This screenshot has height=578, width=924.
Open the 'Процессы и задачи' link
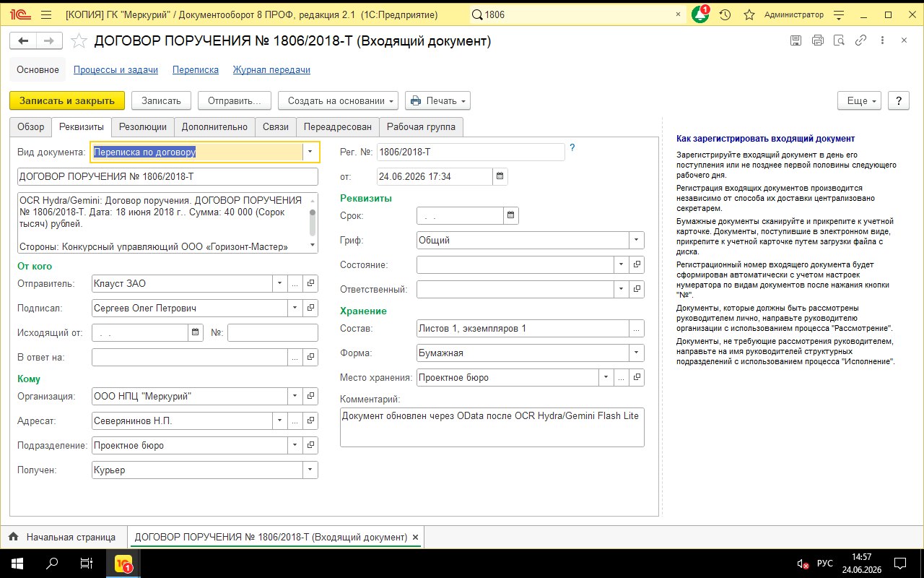[x=115, y=70]
